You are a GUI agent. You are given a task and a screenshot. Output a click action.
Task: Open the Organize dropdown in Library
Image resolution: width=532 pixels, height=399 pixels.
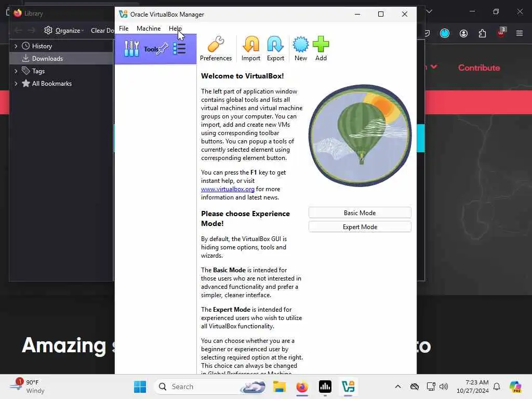[x=64, y=30]
